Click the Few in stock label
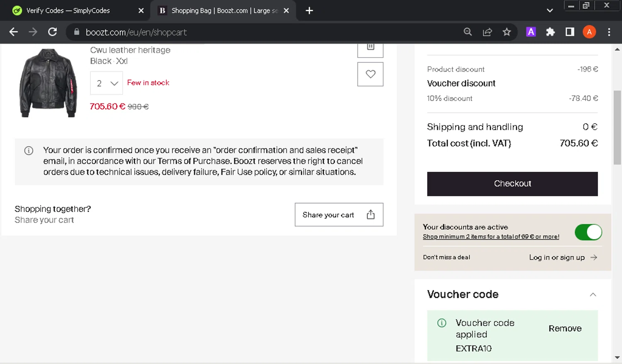This screenshot has height=364, width=622. tap(148, 83)
